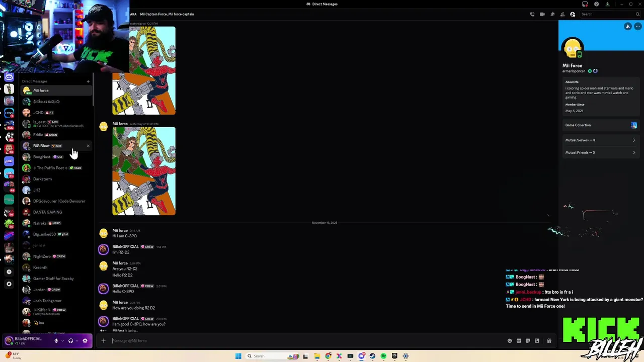Click the Search field in Discord header

[610, 14]
